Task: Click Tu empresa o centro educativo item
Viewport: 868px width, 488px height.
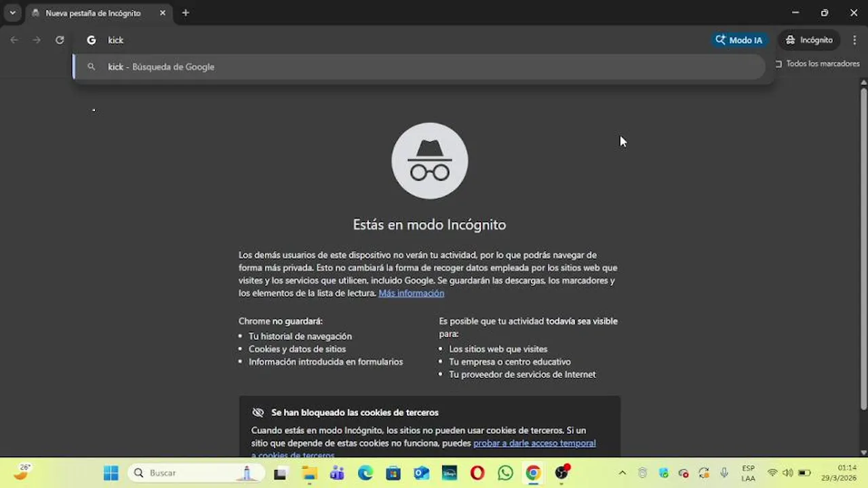Action: tap(510, 362)
